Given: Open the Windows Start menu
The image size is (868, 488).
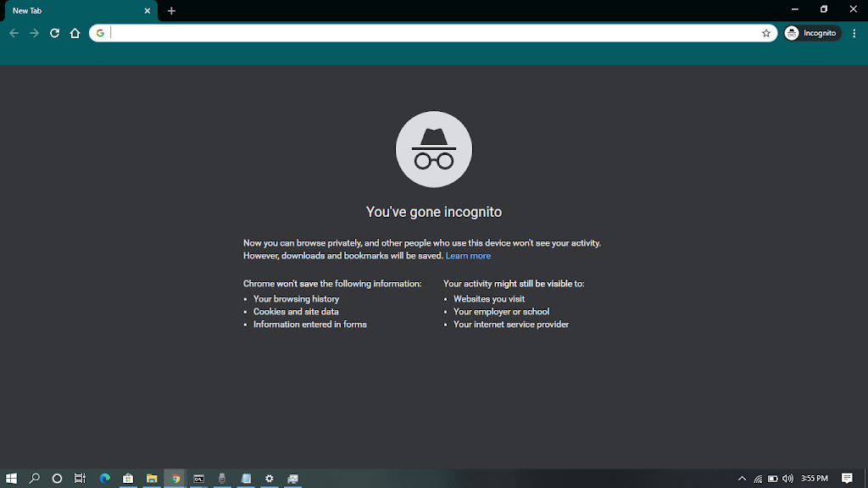Looking at the screenshot, I should [12, 479].
